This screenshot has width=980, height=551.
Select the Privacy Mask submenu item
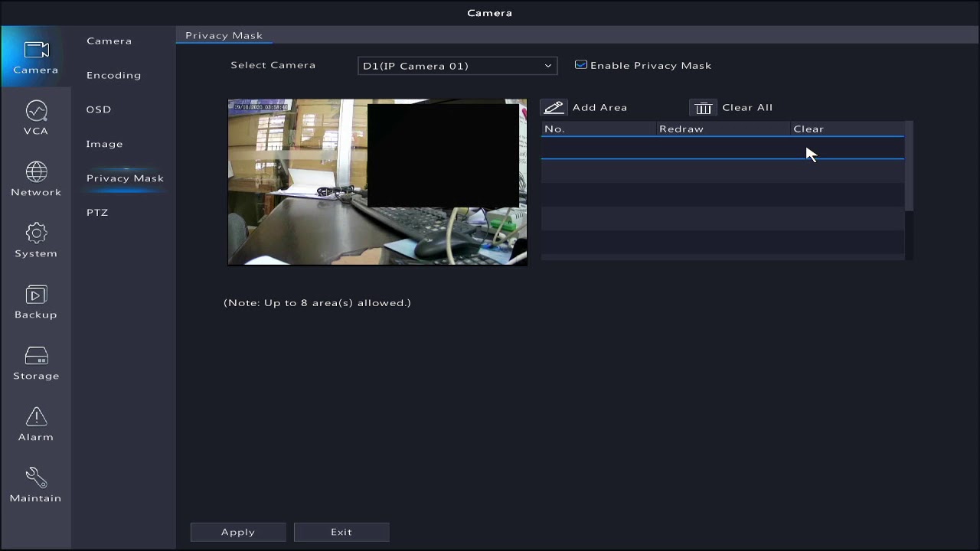coord(125,178)
